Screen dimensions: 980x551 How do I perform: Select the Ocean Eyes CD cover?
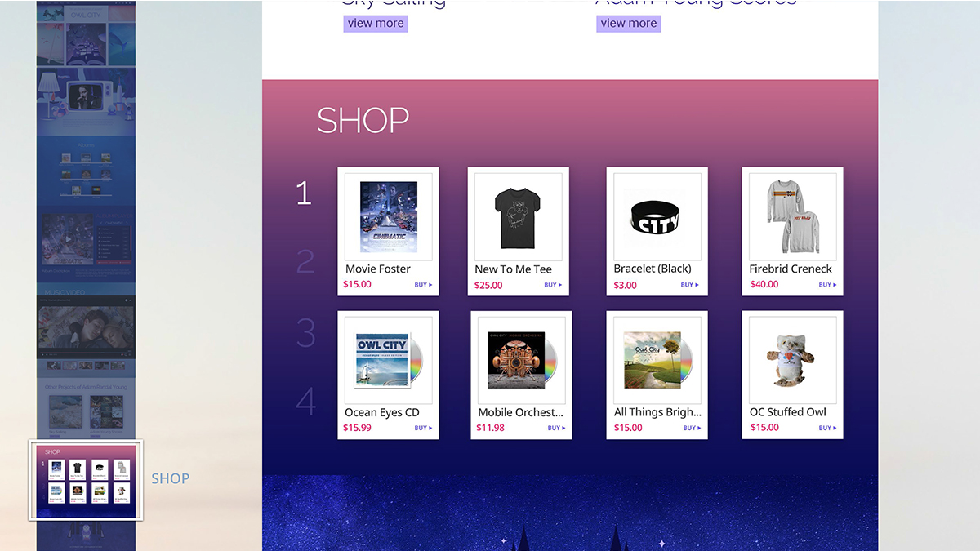tap(389, 360)
